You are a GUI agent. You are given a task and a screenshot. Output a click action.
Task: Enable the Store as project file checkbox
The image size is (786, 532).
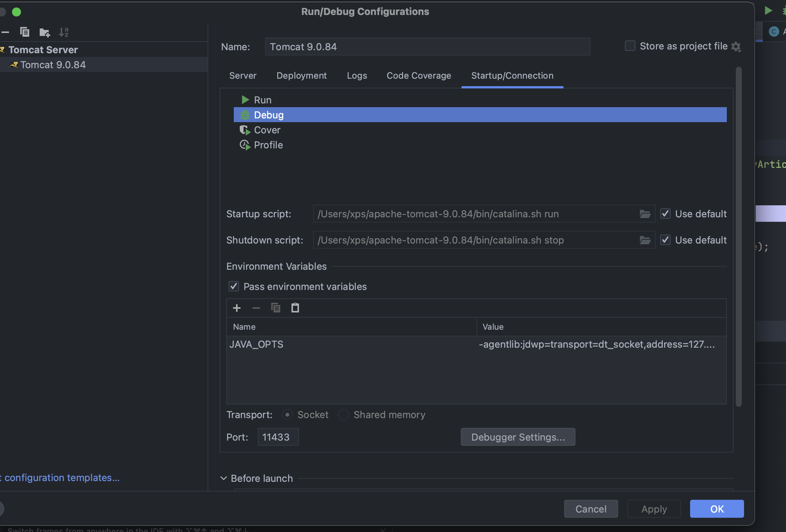click(630, 46)
